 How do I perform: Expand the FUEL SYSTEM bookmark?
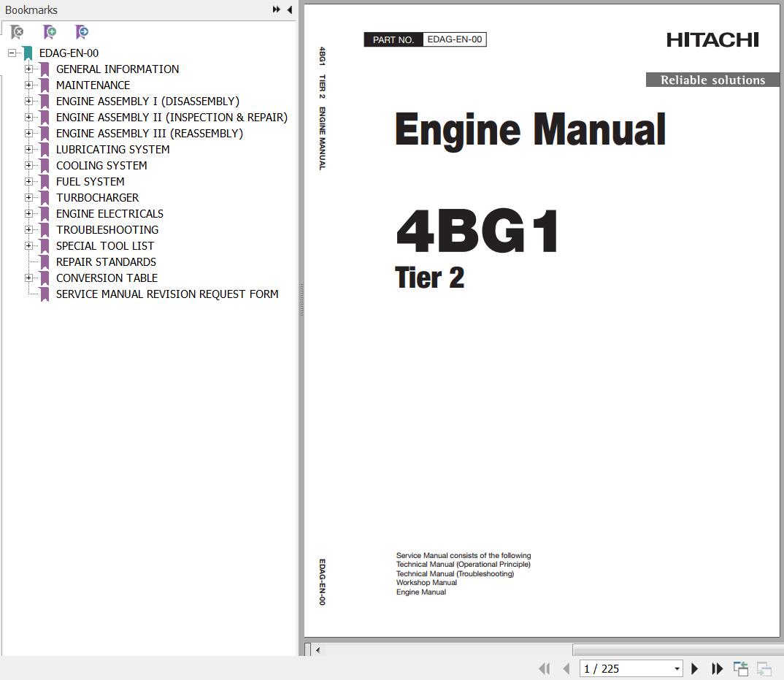pos(28,182)
